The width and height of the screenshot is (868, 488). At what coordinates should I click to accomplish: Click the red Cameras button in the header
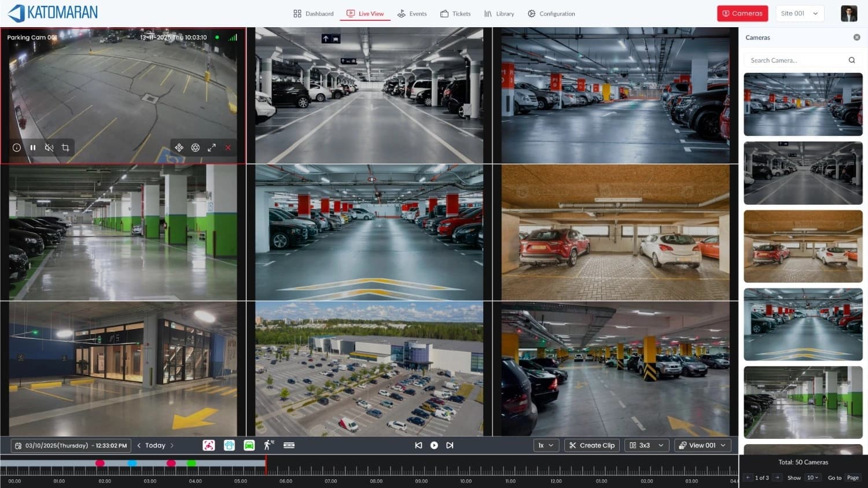742,13
